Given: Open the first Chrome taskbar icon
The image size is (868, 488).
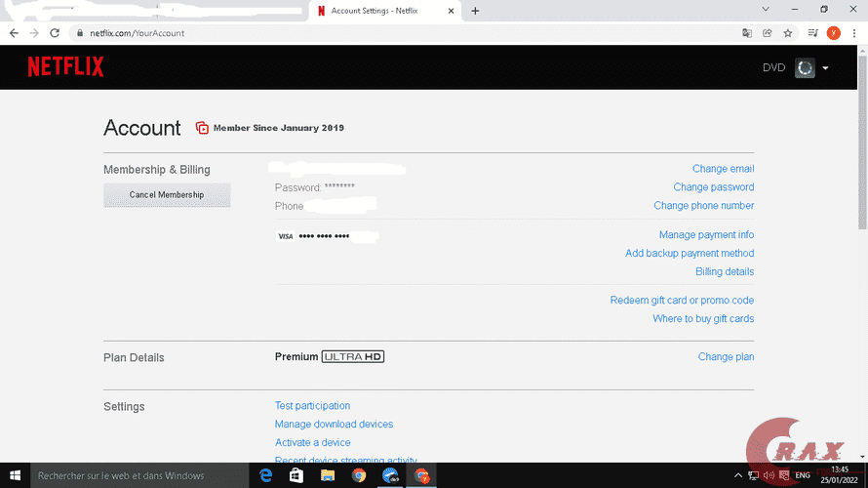Looking at the screenshot, I should click(x=359, y=475).
